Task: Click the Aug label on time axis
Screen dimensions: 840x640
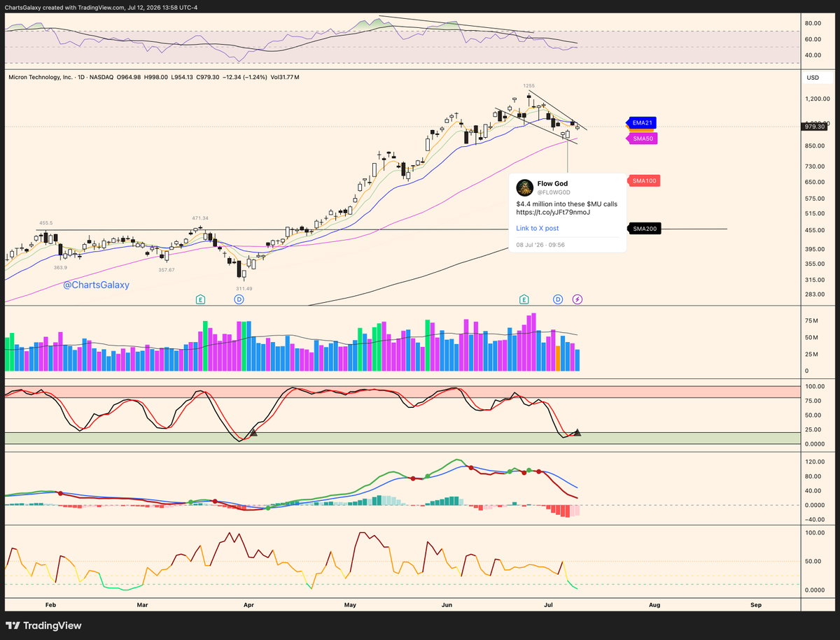Action: click(654, 604)
